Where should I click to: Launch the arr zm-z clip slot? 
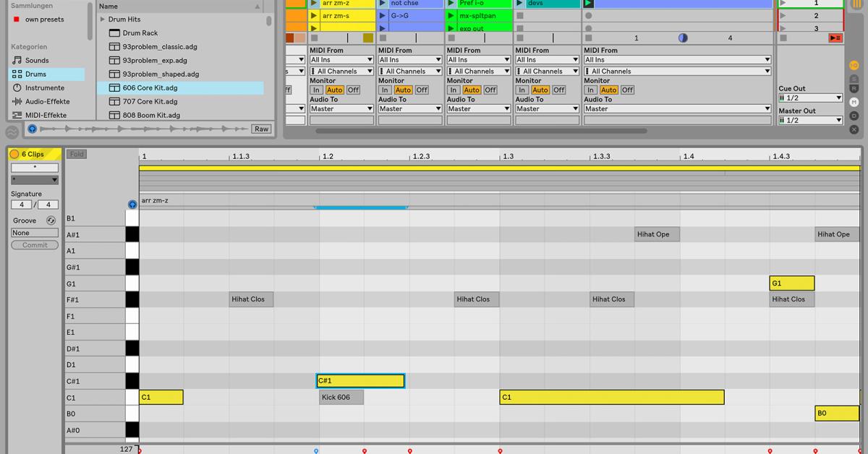click(x=314, y=4)
